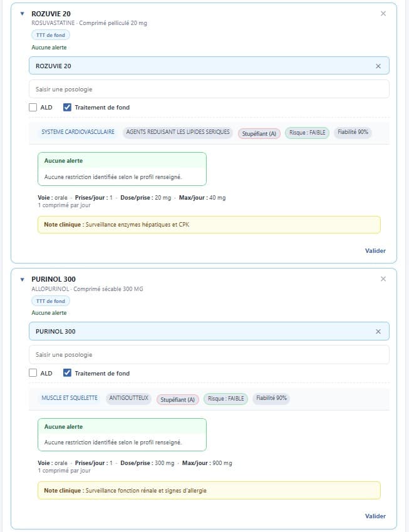The width and height of the screenshot is (409, 532).
Task: Remove the ROZUVIE 20 card
Action: [x=383, y=14]
